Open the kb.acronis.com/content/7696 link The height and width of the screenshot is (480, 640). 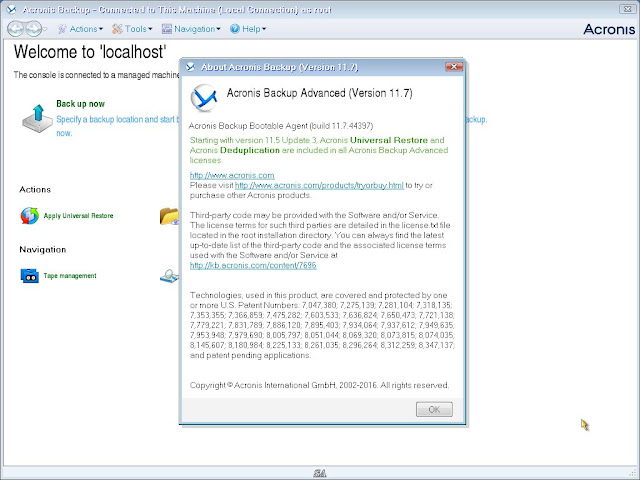(x=253, y=265)
